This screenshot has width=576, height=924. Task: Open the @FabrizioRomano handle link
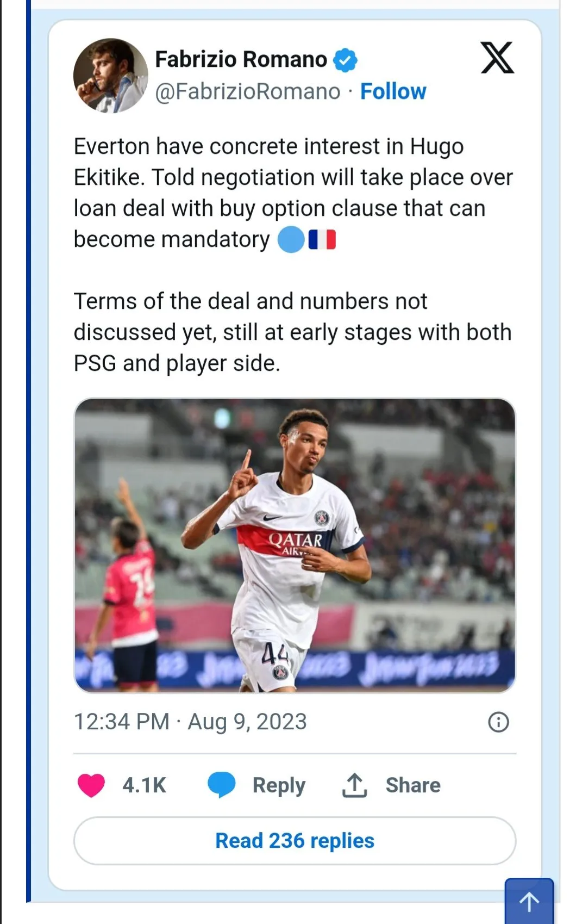(x=248, y=91)
